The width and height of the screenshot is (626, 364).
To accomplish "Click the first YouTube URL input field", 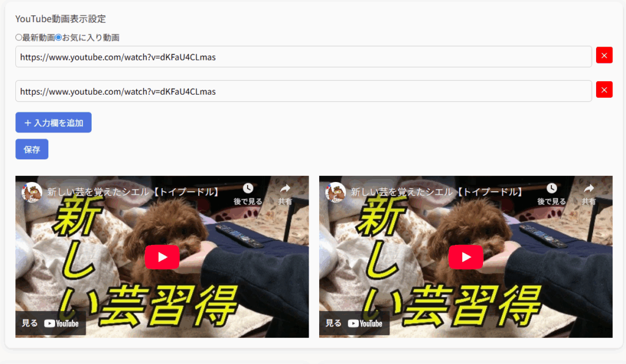I will point(303,57).
